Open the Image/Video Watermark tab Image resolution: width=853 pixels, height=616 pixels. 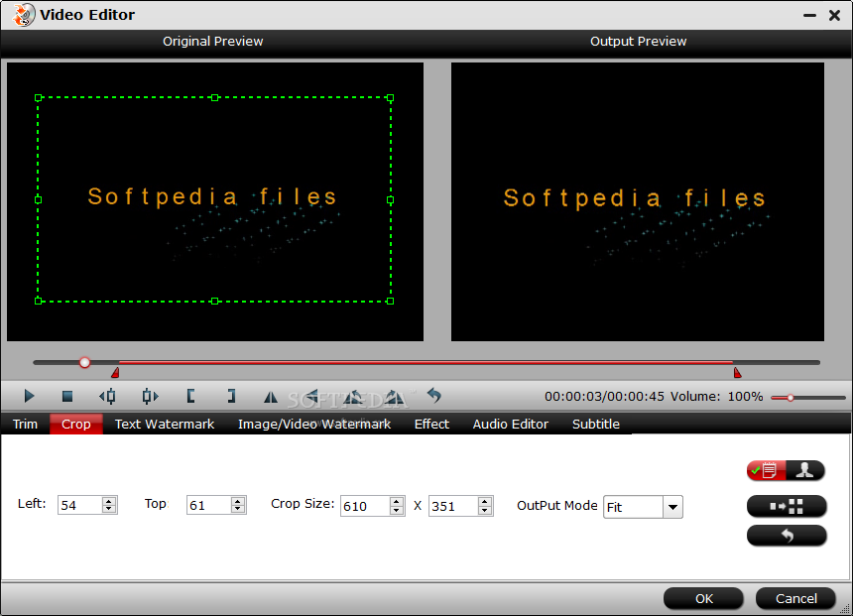click(x=314, y=424)
